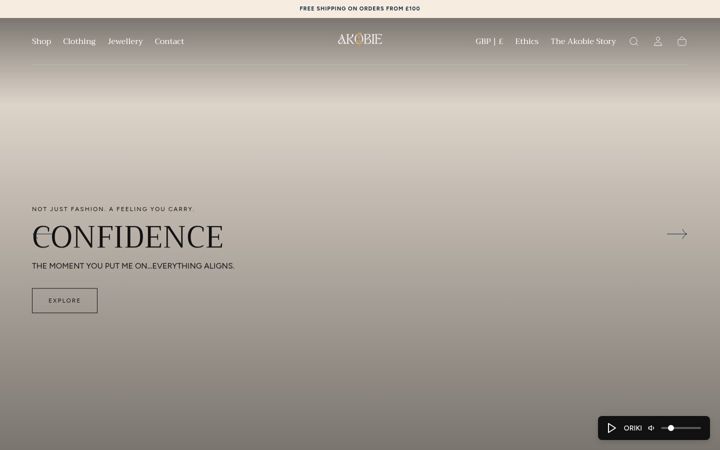Viewport: 720px width, 450px height.
Task: Open the shopping bag cart icon
Action: (682, 41)
